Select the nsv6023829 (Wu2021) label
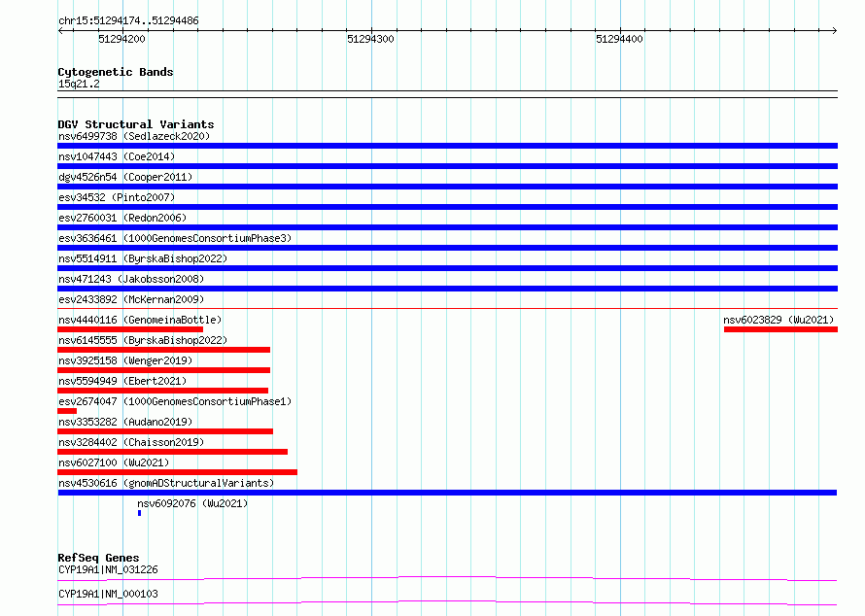This screenshot has width=865, height=616. (x=778, y=320)
